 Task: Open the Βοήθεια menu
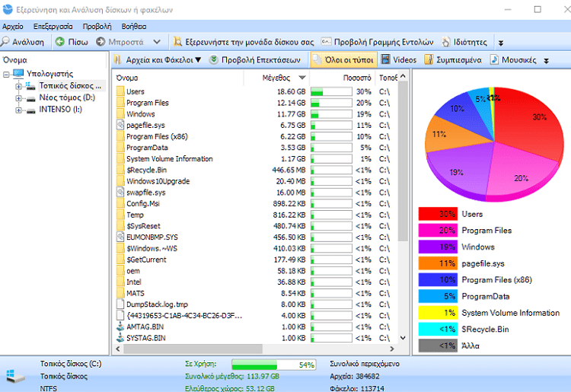[134, 26]
